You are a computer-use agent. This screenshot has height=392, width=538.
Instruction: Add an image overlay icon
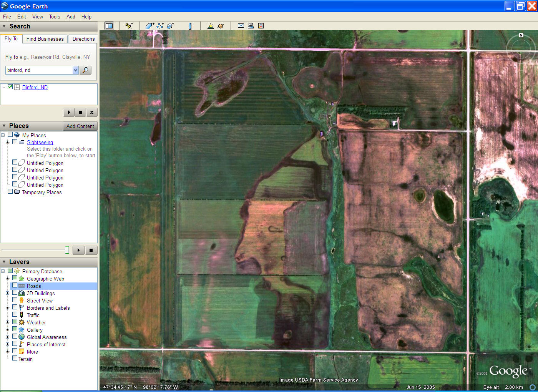[170, 26]
